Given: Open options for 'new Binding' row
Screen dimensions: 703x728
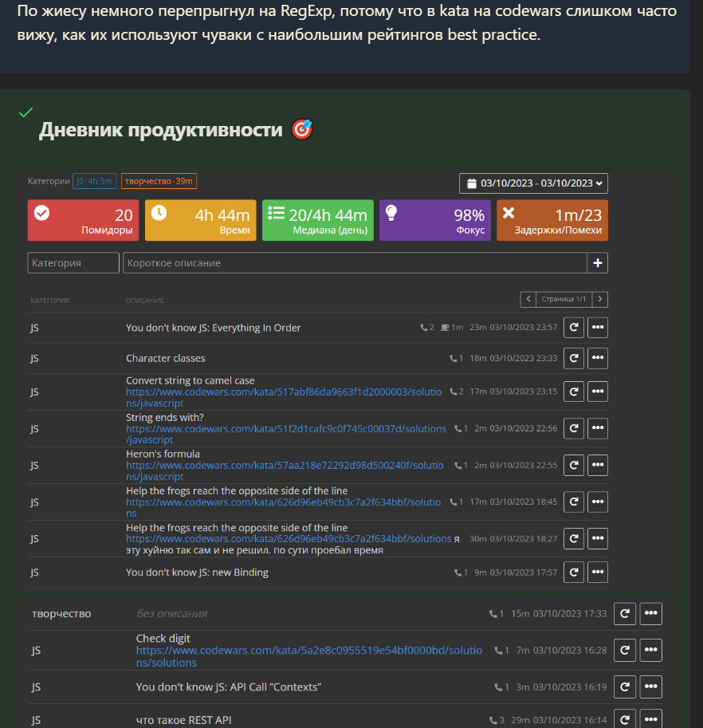Looking at the screenshot, I should (x=598, y=572).
